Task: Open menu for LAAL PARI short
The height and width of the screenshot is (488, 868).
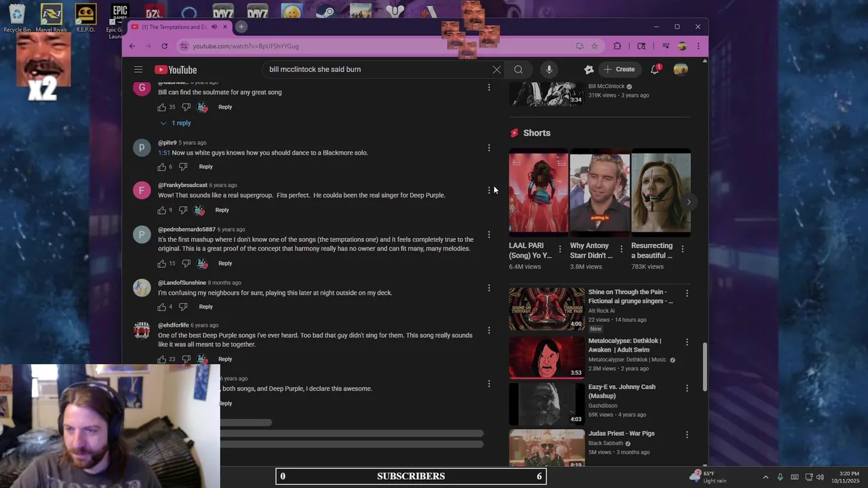Action: point(559,249)
